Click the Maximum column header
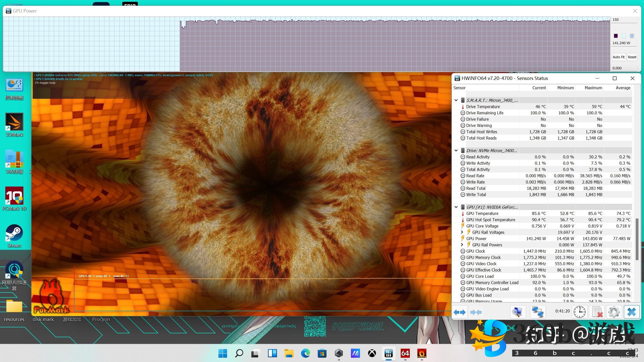The width and height of the screenshot is (644, 362). coord(593,88)
